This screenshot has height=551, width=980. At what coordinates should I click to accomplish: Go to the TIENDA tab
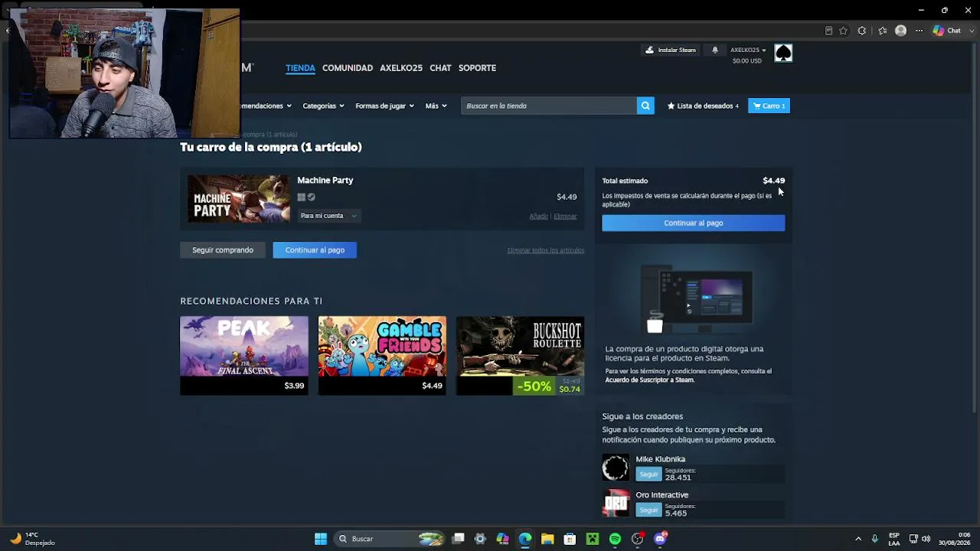[x=300, y=68]
